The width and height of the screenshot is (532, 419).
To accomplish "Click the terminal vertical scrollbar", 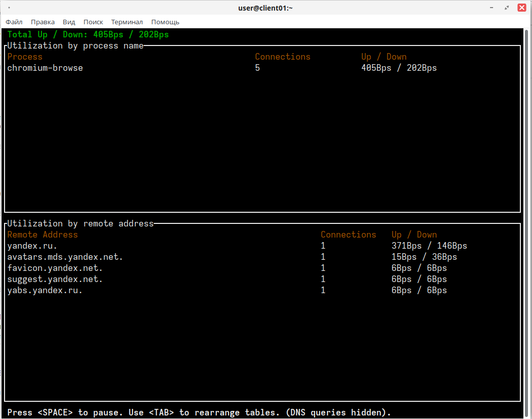I will click(x=526, y=224).
